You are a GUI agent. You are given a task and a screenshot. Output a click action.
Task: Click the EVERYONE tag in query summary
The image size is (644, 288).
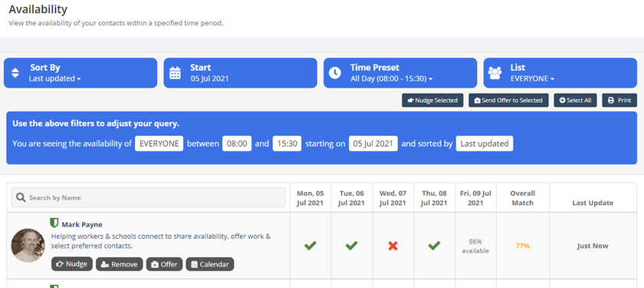pos(159,144)
